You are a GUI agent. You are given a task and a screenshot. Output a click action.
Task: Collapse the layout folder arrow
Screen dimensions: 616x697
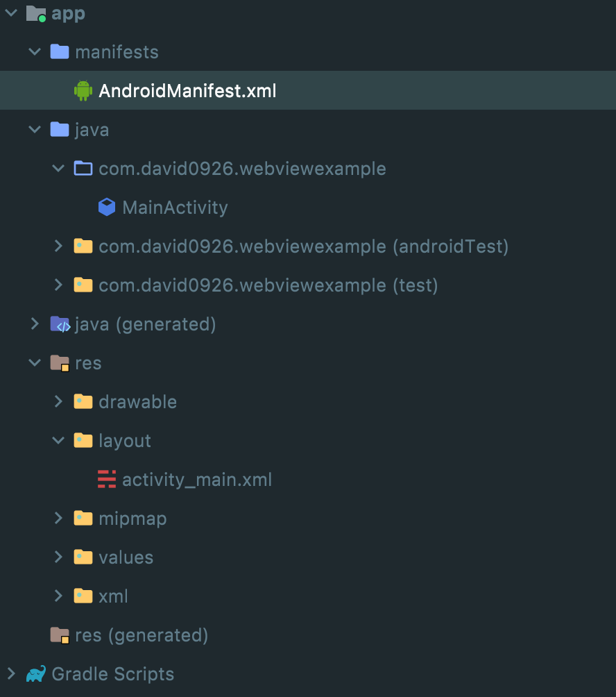58,441
